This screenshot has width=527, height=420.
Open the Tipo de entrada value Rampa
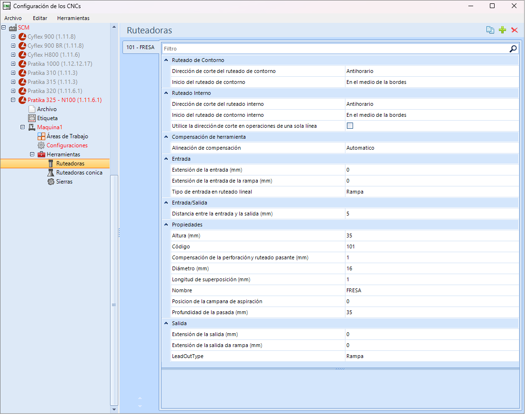click(432, 192)
